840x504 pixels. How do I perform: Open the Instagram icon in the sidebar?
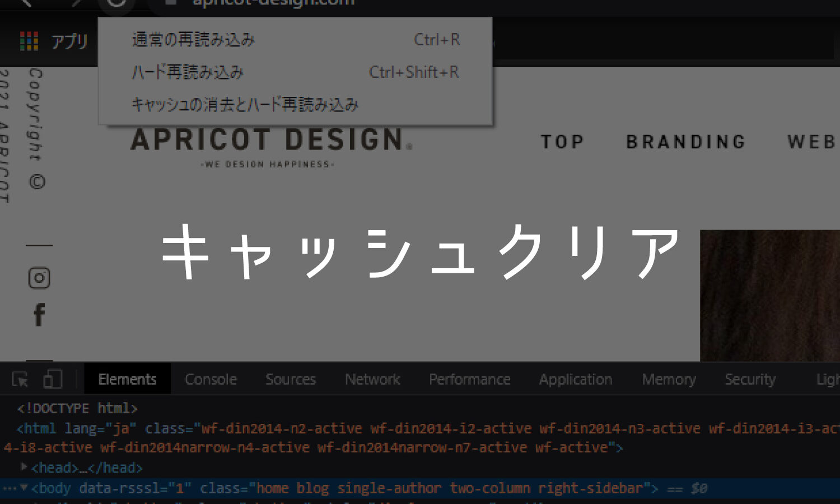pos(39,278)
